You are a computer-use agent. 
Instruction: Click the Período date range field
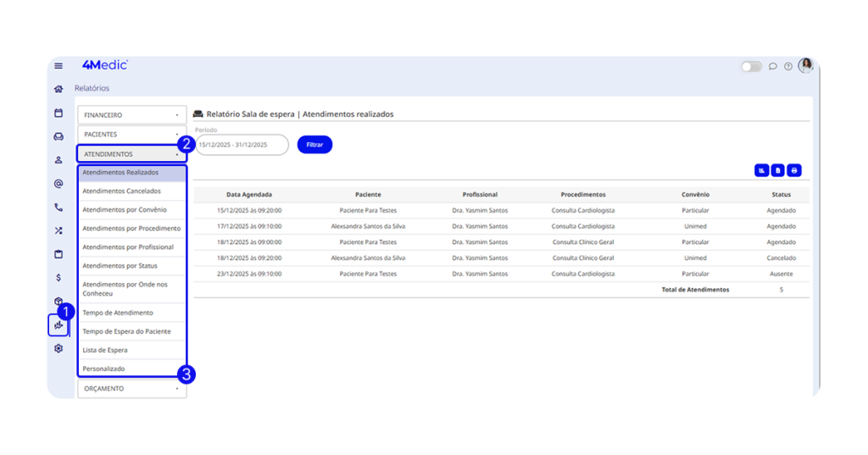(x=242, y=145)
